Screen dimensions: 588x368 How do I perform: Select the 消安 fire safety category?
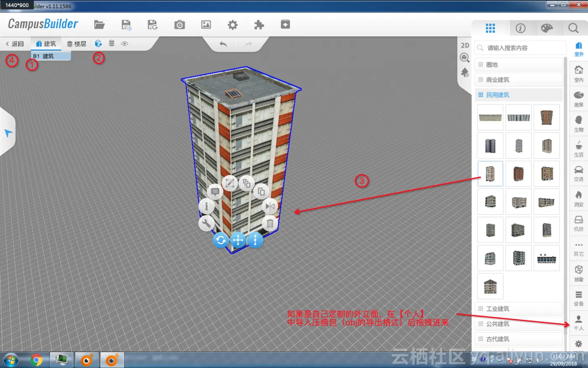tap(579, 199)
